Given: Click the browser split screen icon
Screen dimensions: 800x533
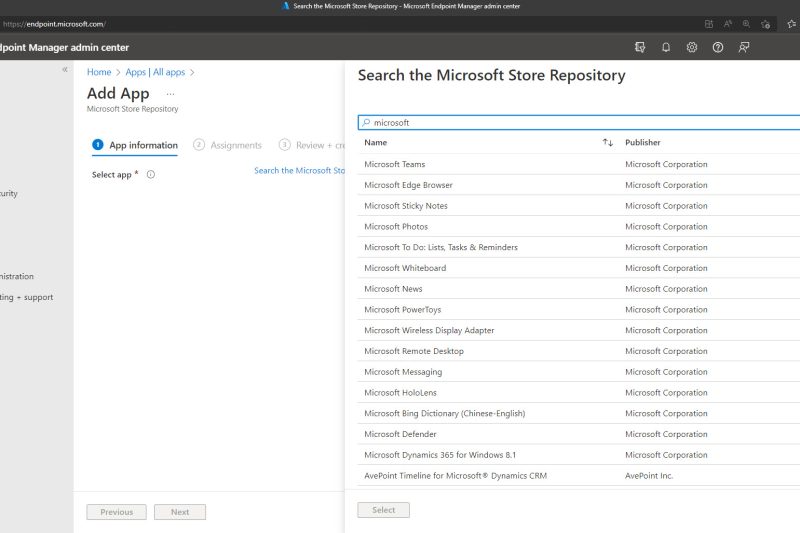Looking at the screenshot, I should point(709,24).
